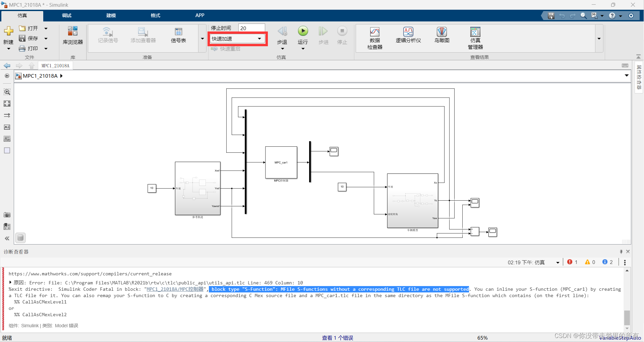Screen dimensions: 644x342
Task: Open diagnostic viewer more options menu
Action: tap(625, 263)
